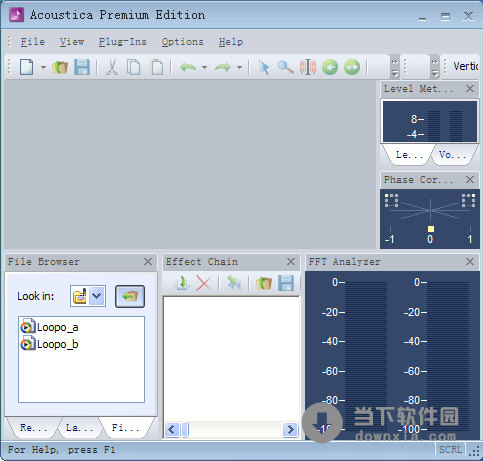This screenshot has height=461, width=483.
Task: Open the Help menu
Action: (x=231, y=42)
